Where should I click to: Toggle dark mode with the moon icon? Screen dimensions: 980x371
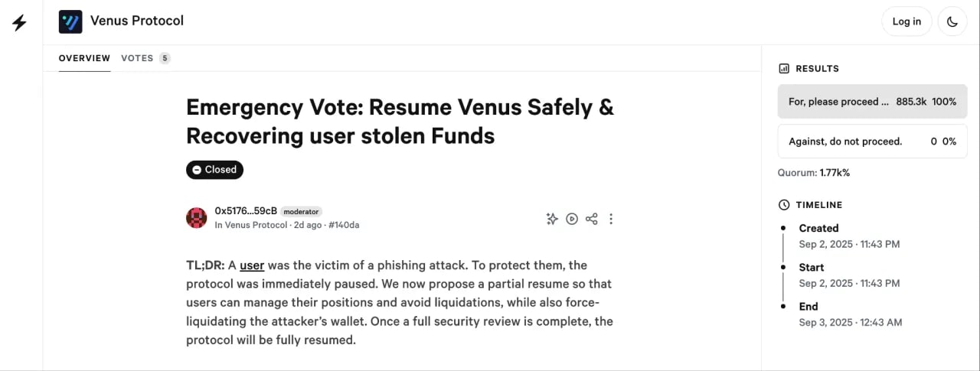[952, 21]
